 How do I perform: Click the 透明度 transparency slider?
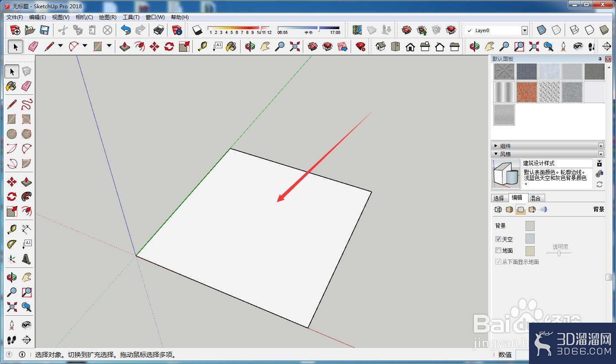(x=559, y=253)
